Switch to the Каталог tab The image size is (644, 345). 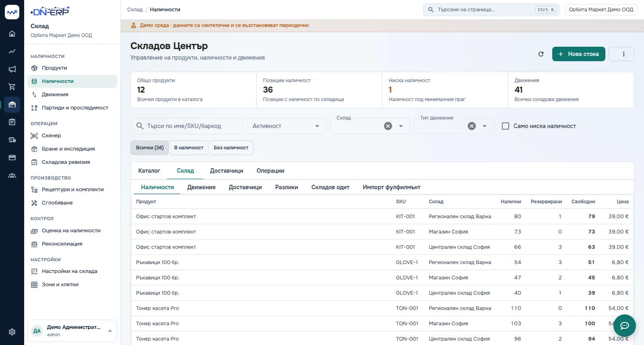click(x=149, y=171)
